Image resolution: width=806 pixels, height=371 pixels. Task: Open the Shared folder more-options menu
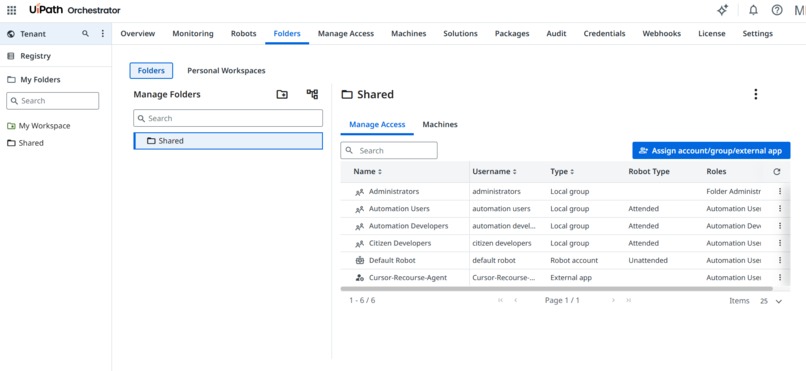[755, 94]
